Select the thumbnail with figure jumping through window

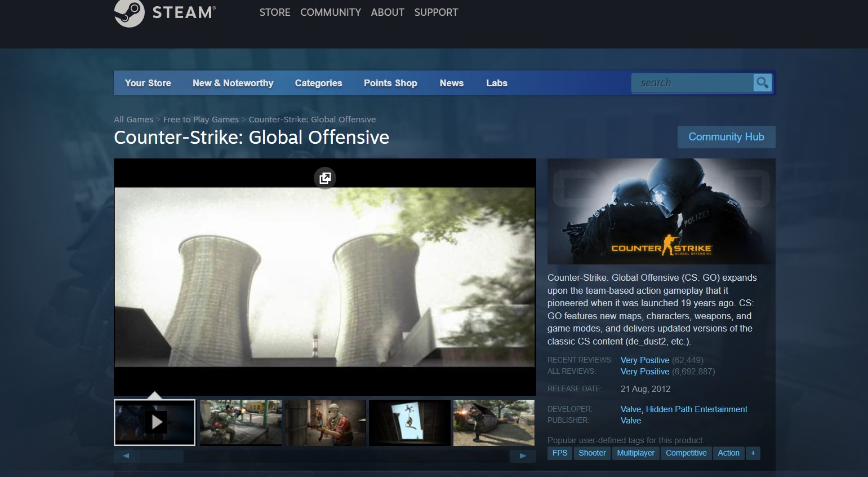pos(409,422)
